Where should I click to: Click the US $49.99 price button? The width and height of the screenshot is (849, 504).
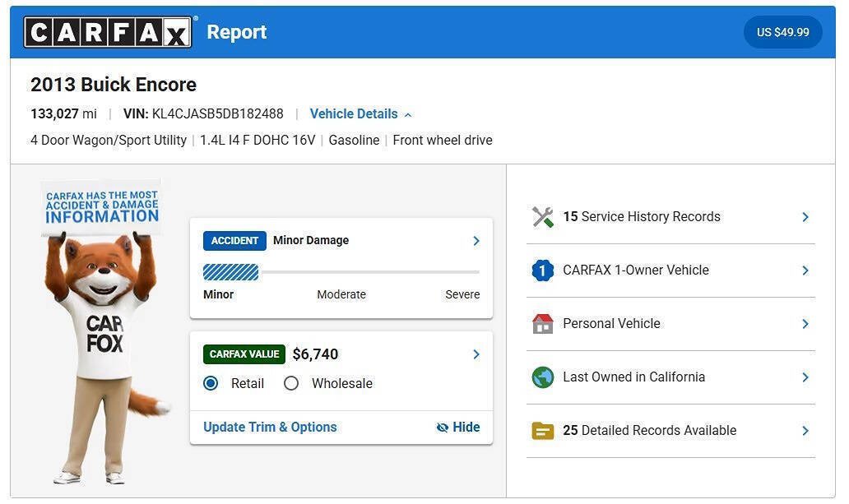(x=783, y=32)
